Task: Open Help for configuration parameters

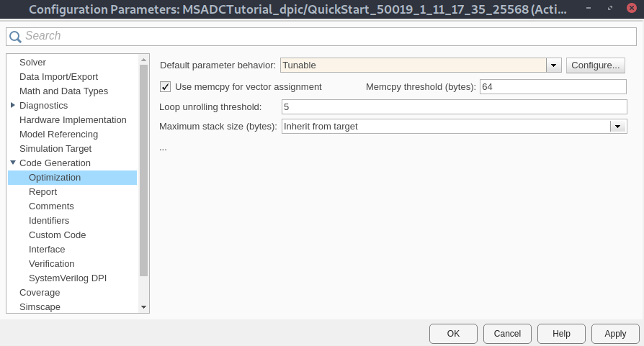Action: [x=561, y=334]
